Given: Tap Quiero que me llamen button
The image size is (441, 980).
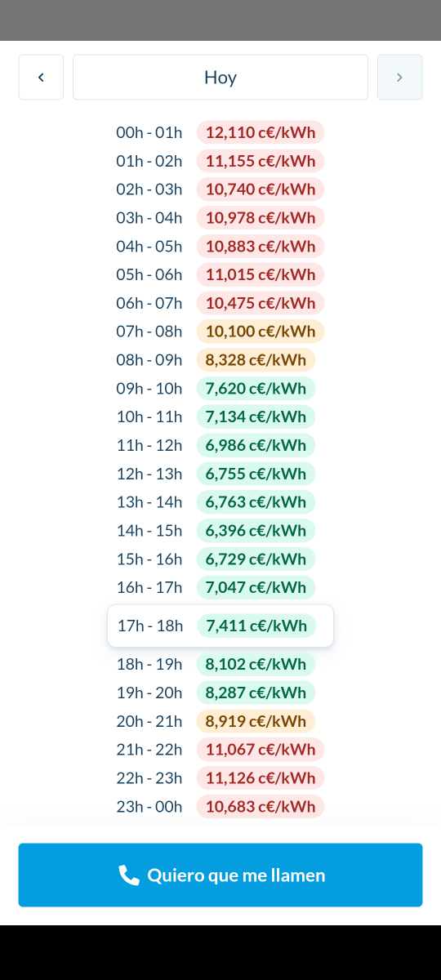Looking at the screenshot, I should coord(220,875).
